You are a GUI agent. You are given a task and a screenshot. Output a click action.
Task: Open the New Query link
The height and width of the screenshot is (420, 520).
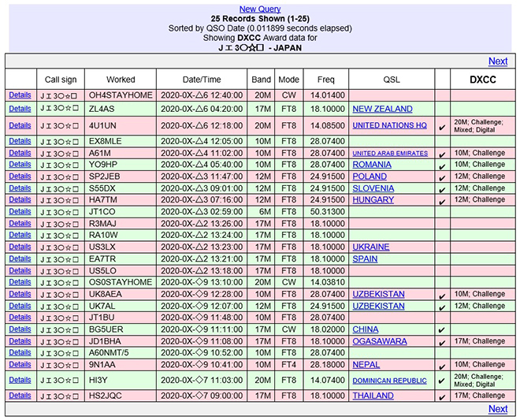pyautogui.click(x=260, y=9)
